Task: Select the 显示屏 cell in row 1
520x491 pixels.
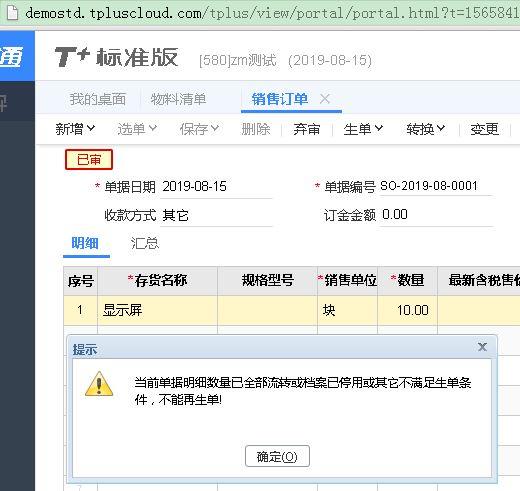Action: click(x=157, y=310)
